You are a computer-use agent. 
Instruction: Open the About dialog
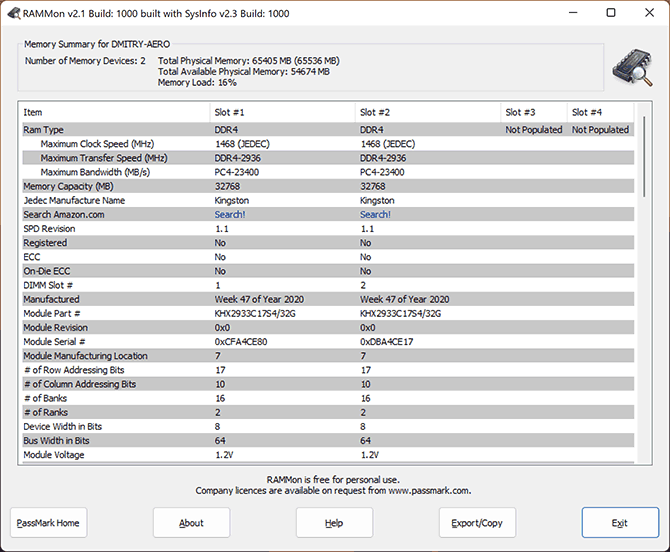(191, 522)
